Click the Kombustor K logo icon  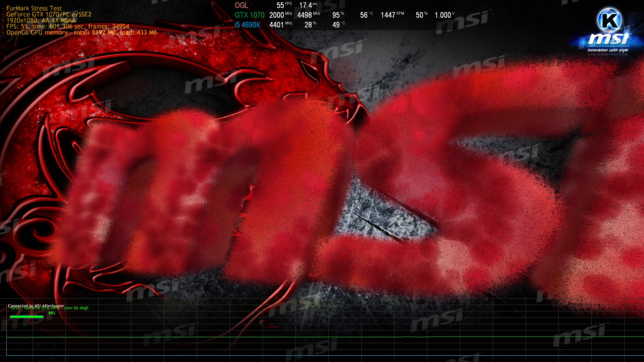609,20
